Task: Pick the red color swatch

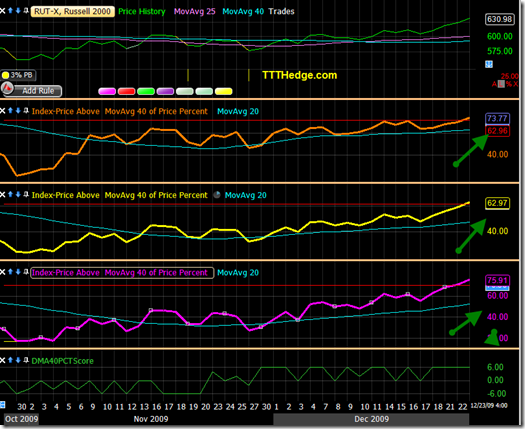Action: (x=127, y=91)
